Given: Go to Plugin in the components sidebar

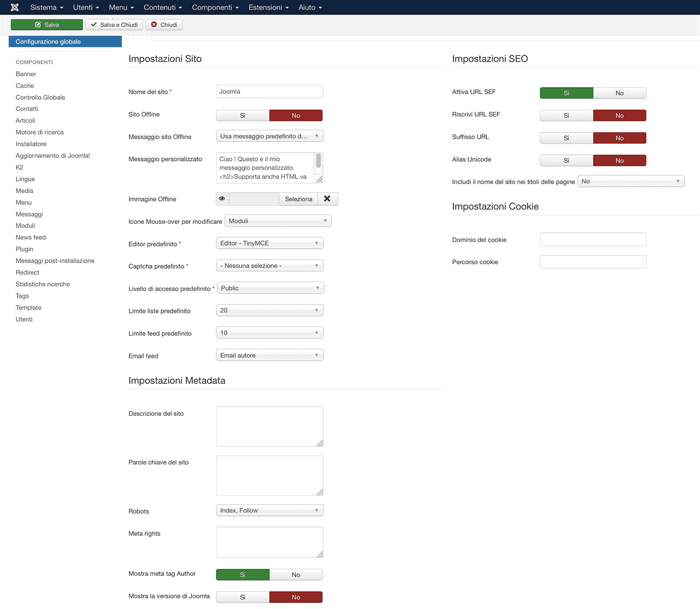Looking at the screenshot, I should pyautogui.click(x=24, y=249).
